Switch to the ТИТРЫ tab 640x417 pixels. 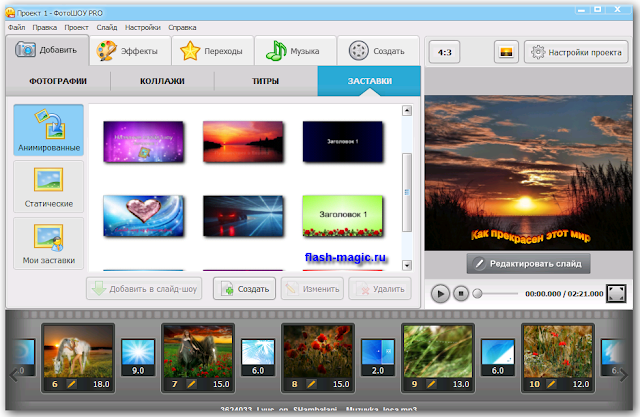(265, 81)
